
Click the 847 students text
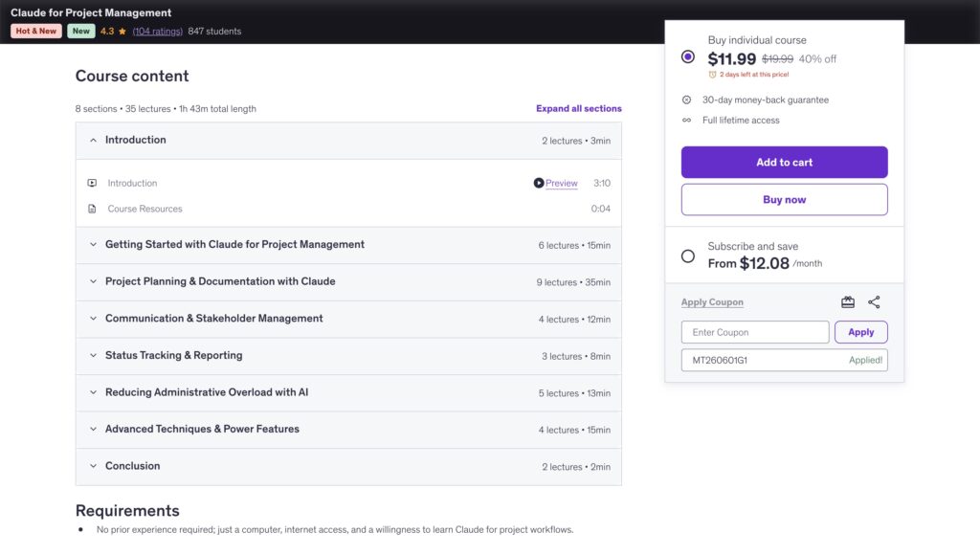click(214, 32)
